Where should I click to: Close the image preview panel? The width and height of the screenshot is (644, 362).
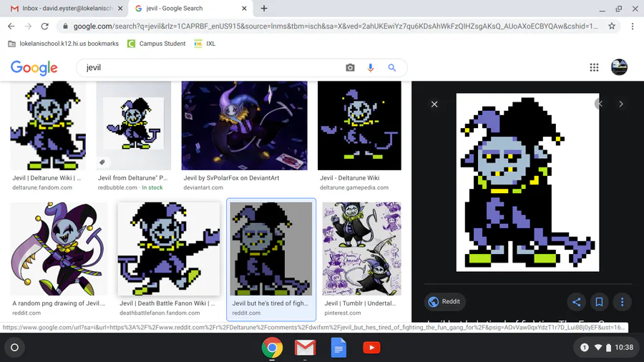(x=434, y=104)
